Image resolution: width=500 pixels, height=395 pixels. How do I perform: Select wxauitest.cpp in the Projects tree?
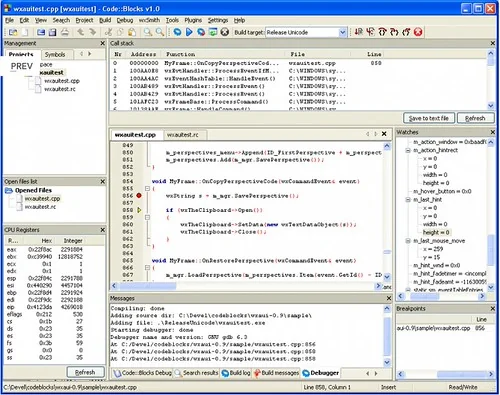pyautogui.click(x=62, y=81)
